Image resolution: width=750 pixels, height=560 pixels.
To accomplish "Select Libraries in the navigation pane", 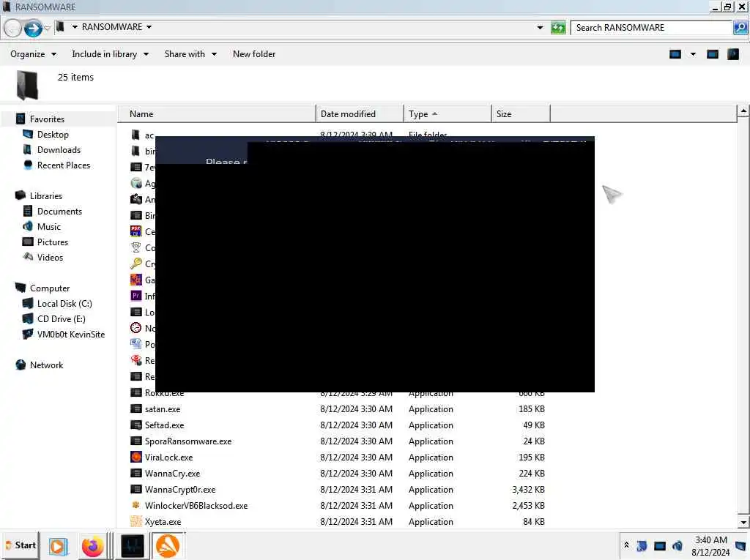I will 46,195.
